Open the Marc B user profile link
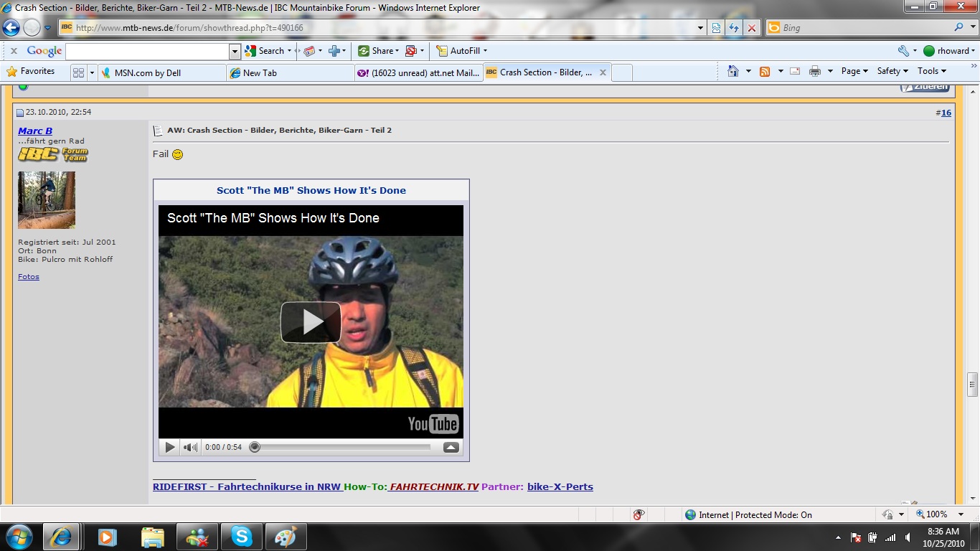Screen dimensions: 980x551 pyautogui.click(x=35, y=131)
